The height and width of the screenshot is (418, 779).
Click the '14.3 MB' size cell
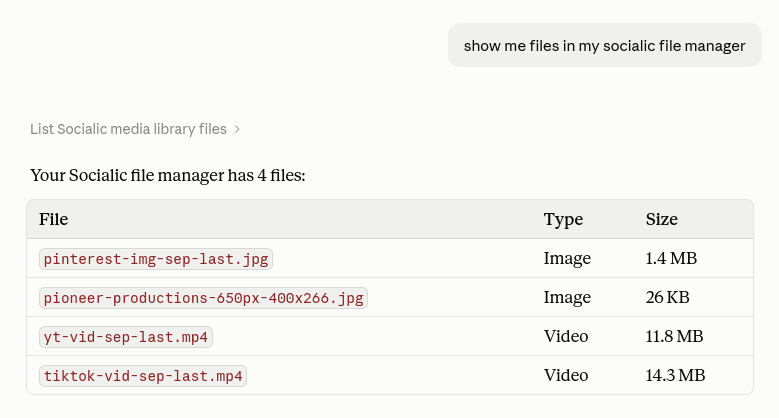[675, 375]
